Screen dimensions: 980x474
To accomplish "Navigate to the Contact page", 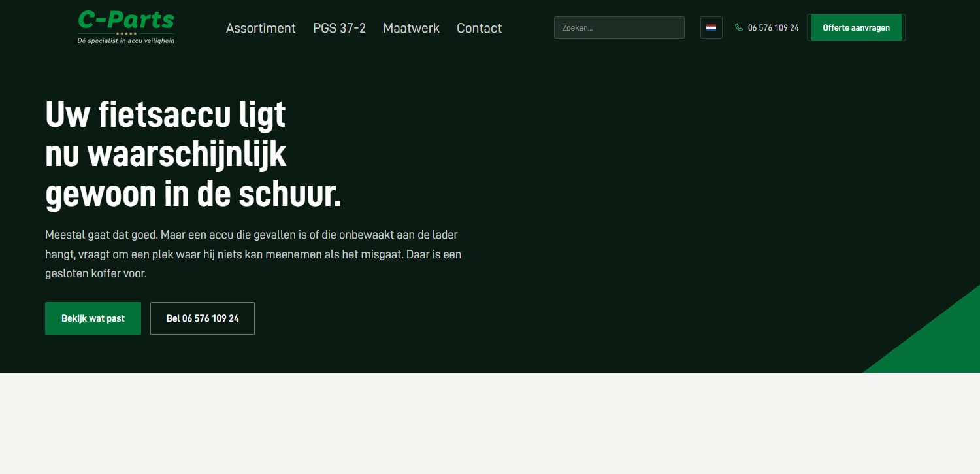I will click(479, 28).
